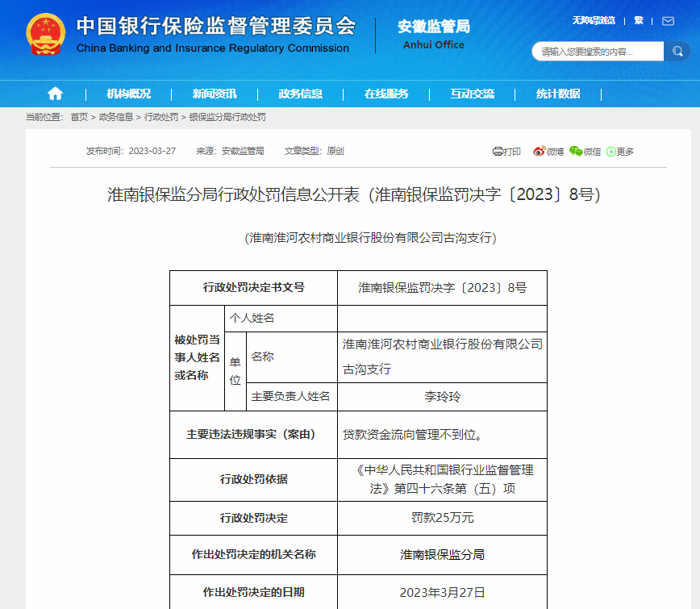This screenshot has width=700, height=609.
Task: Open 互动交流 menu
Action: click(x=473, y=94)
